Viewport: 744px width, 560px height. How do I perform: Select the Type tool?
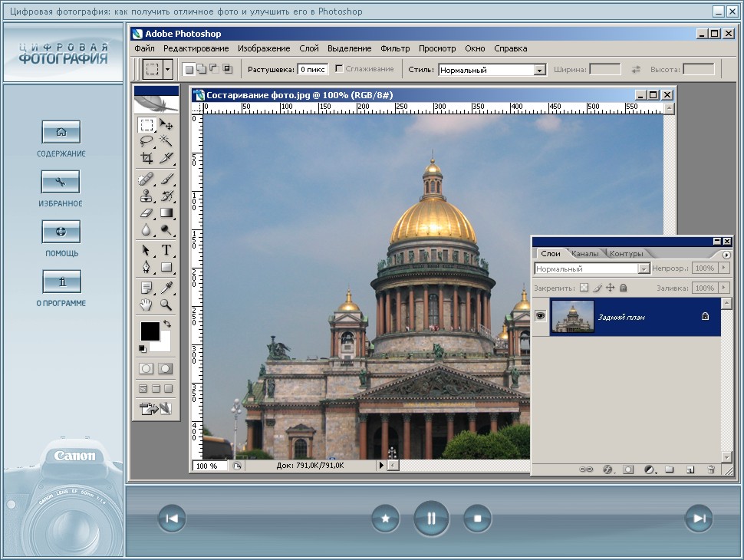coord(166,250)
